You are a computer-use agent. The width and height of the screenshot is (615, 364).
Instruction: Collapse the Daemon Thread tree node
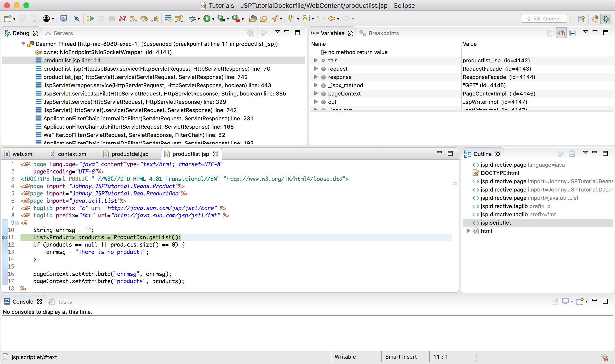pyautogui.click(x=23, y=44)
